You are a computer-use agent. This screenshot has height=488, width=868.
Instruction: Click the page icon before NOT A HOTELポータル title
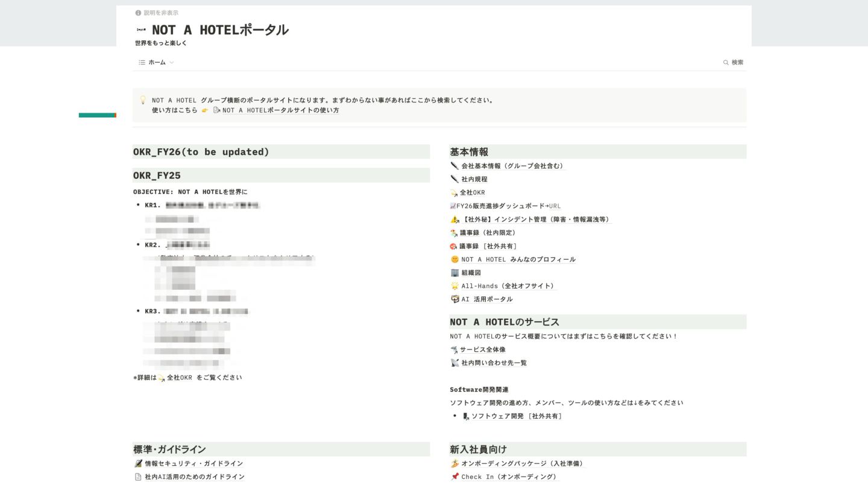pos(141,30)
